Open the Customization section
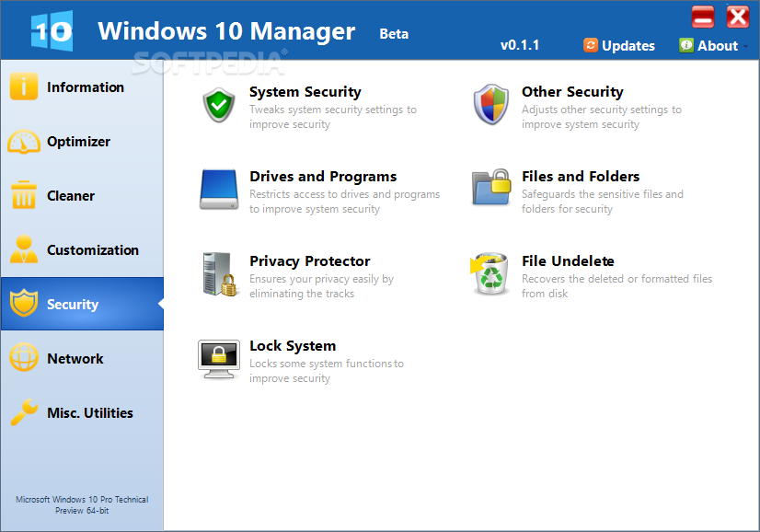Screen dimensions: 760x532 92,250
